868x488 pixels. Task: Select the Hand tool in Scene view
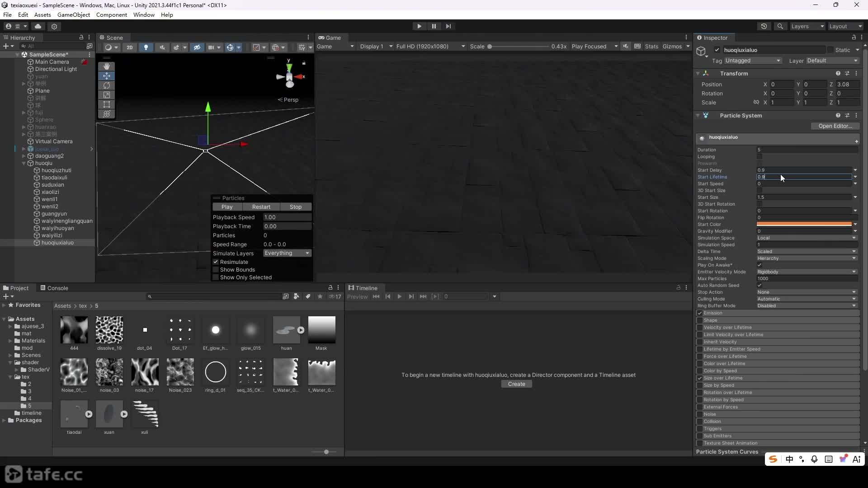pyautogui.click(x=107, y=66)
